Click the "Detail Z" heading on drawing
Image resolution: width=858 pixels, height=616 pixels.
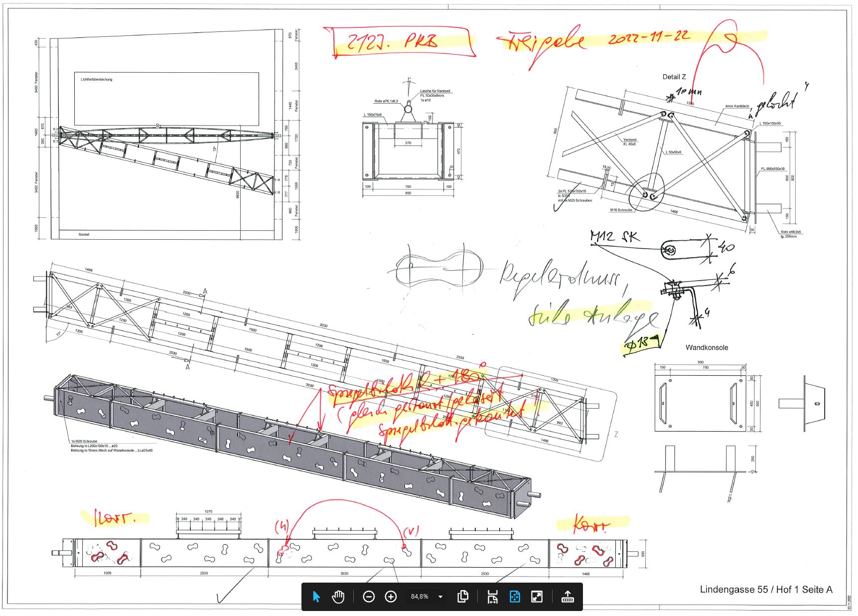(674, 77)
